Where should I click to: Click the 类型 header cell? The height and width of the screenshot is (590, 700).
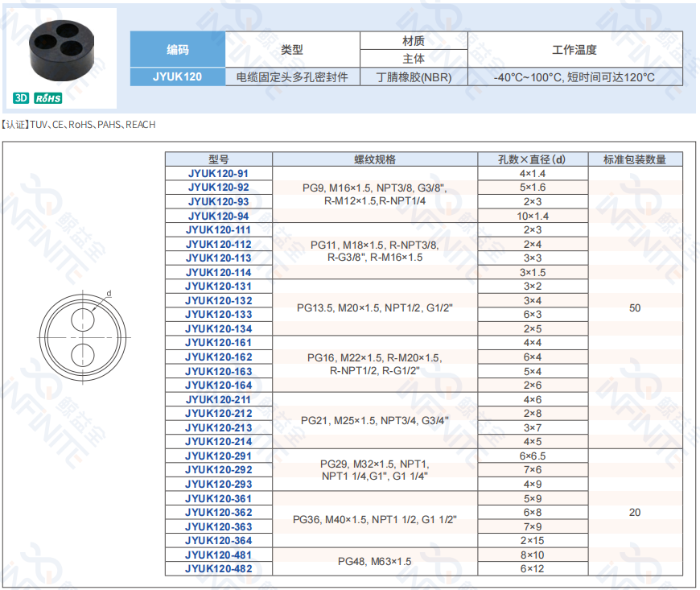(292, 50)
